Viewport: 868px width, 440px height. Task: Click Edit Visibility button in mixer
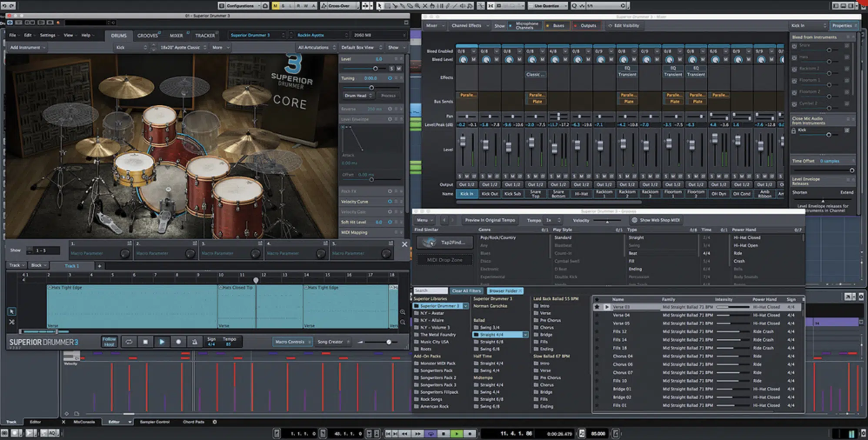tap(624, 26)
